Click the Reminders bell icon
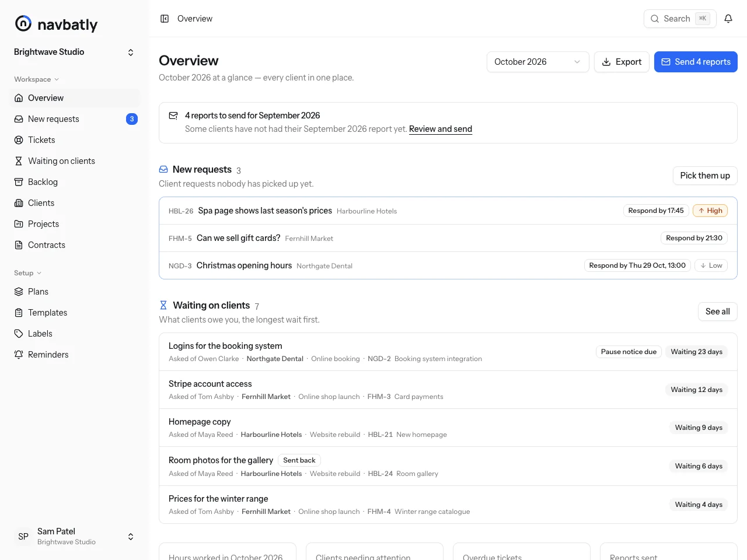The width and height of the screenshot is (747, 560). tap(19, 355)
